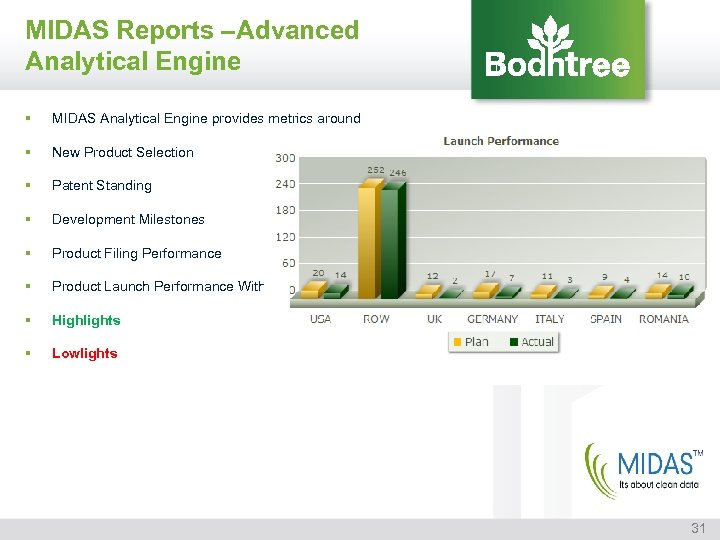This screenshot has width=720, height=540.
Task: Click slide number 31
Action: [698, 528]
